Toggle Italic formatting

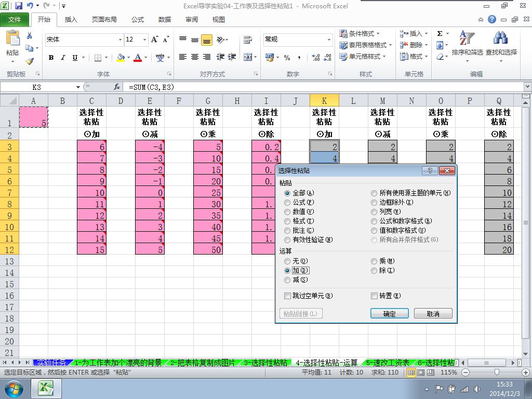63,57
